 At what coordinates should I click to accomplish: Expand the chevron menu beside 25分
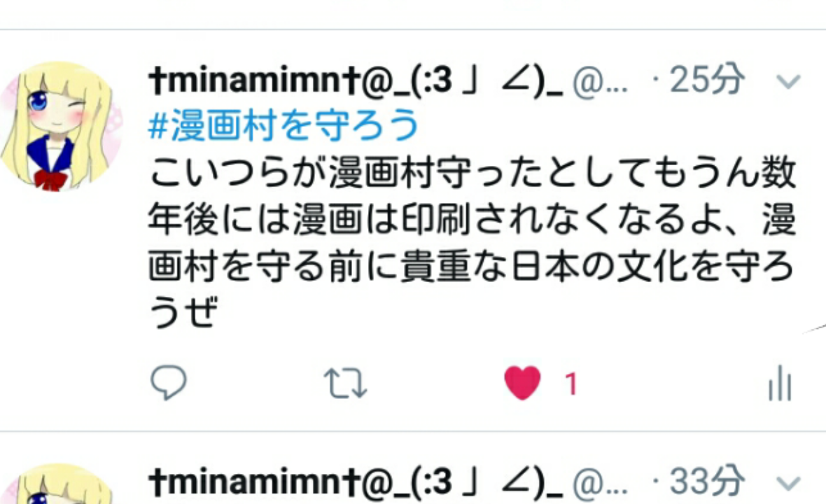pos(788,82)
